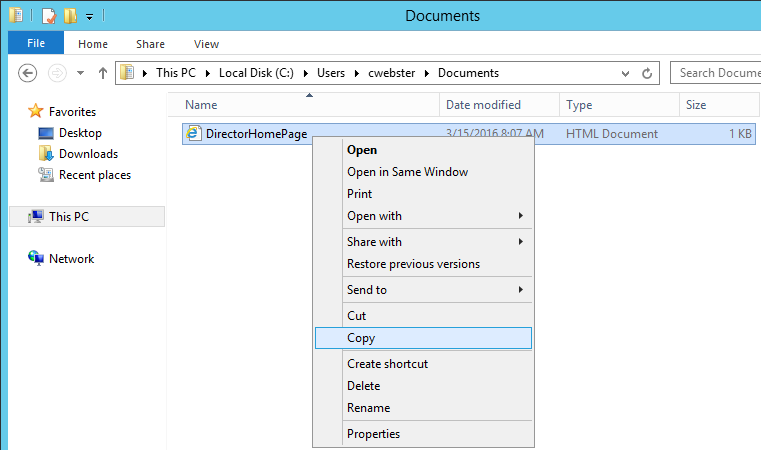Expand the address bar history dropdown
The height and width of the screenshot is (450, 761).
pos(625,73)
